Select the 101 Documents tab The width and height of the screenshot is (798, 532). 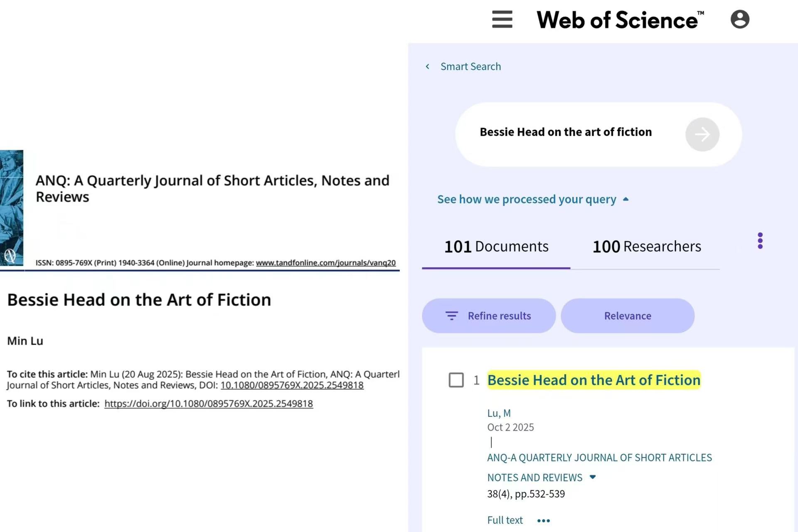click(496, 246)
